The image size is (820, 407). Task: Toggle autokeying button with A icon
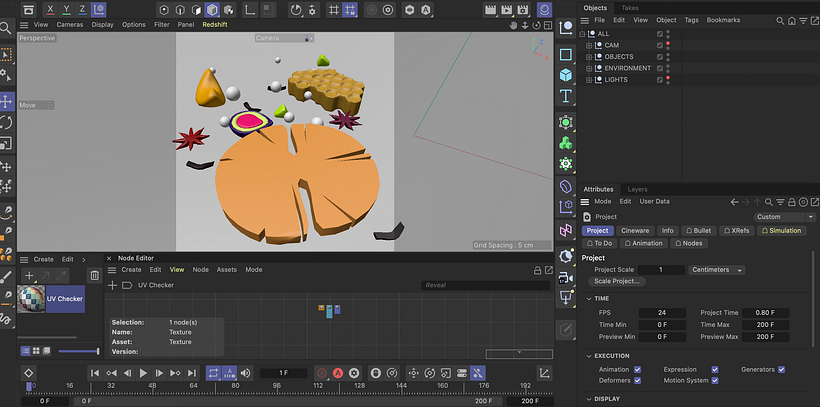click(338, 373)
